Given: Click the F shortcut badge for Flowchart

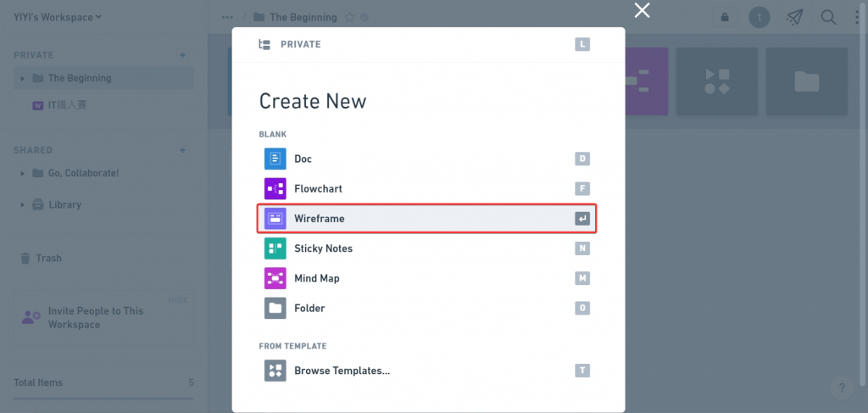Looking at the screenshot, I should [x=582, y=189].
